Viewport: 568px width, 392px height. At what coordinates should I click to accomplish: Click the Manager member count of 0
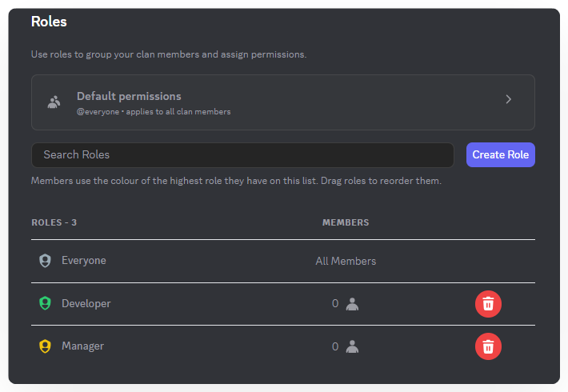(x=335, y=346)
